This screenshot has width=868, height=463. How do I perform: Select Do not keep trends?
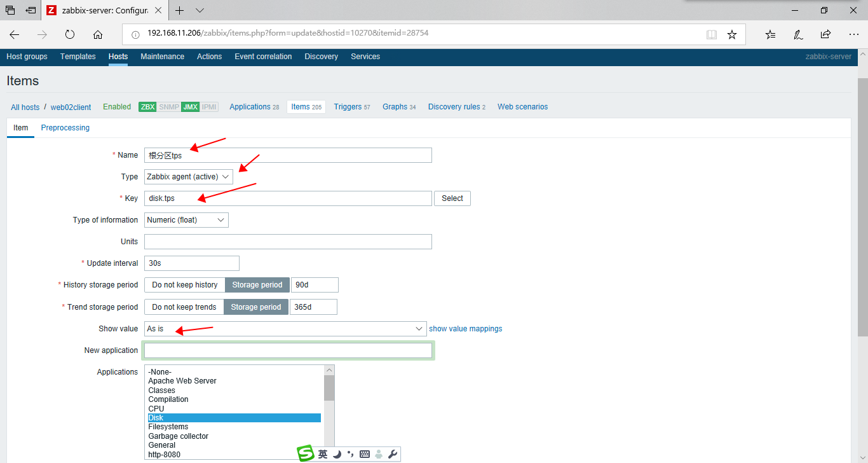184,307
